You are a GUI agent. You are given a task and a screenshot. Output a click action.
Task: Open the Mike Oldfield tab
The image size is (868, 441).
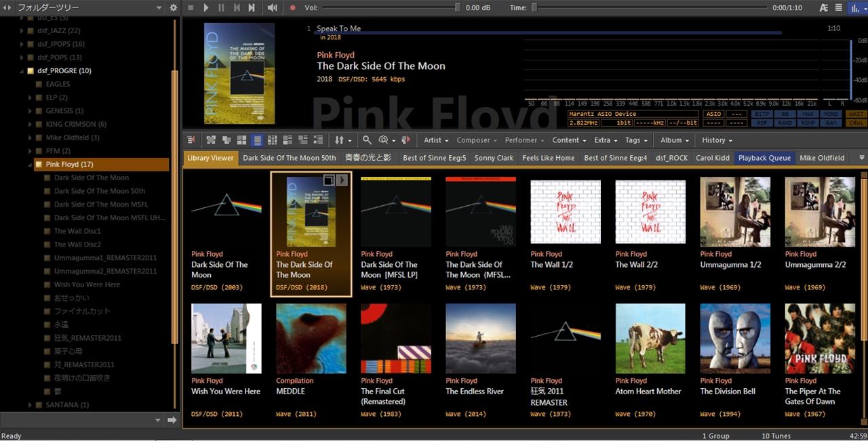coord(822,158)
